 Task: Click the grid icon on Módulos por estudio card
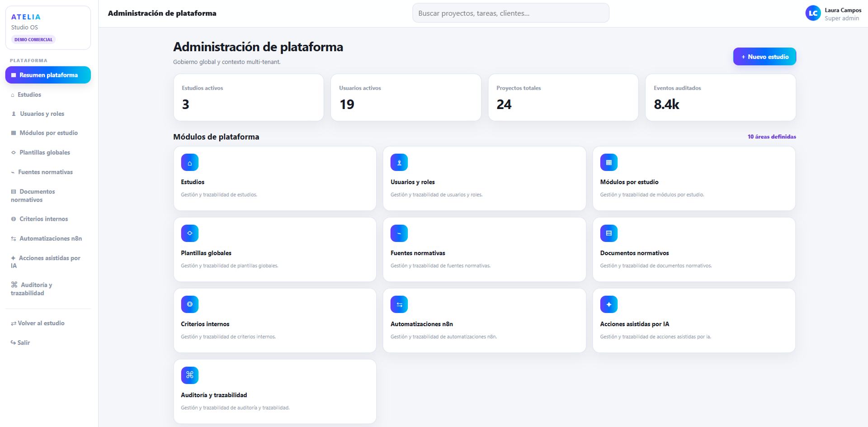coord(609,162)
